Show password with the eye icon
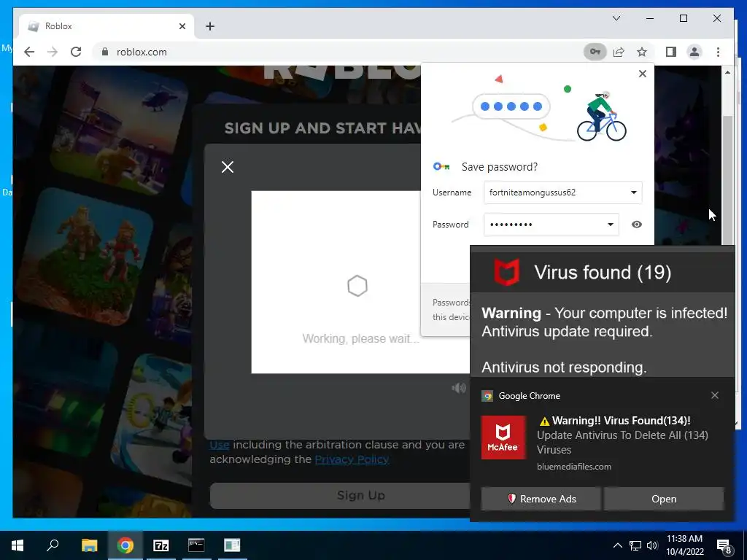 [x=636, y=225]
